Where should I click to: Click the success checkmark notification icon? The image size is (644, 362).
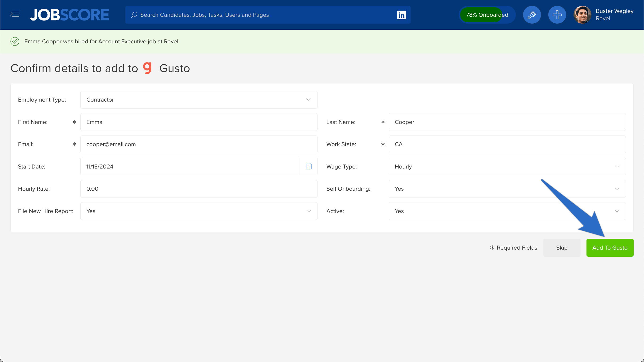coord(15,41)
